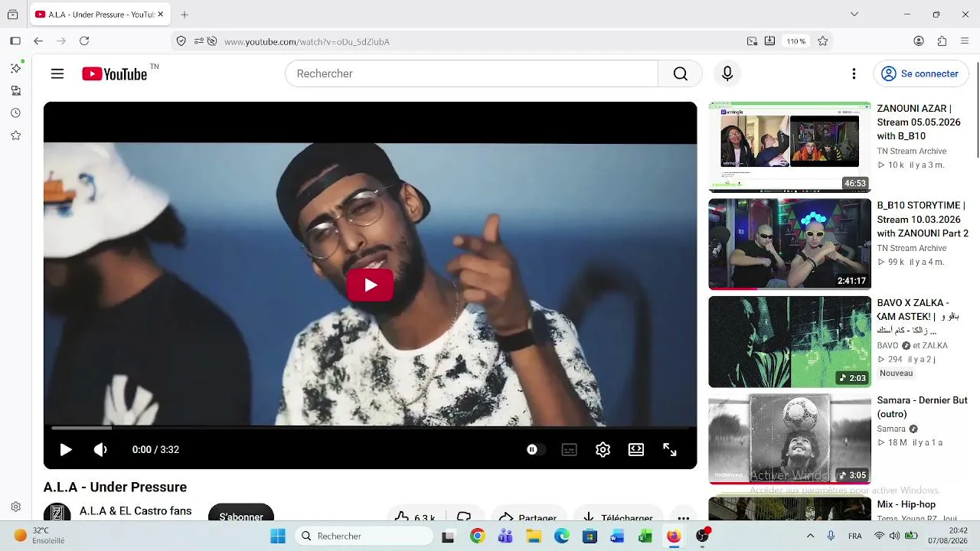Open sidebar customization gear icon

pyautogui.click(x=15, y=507)
